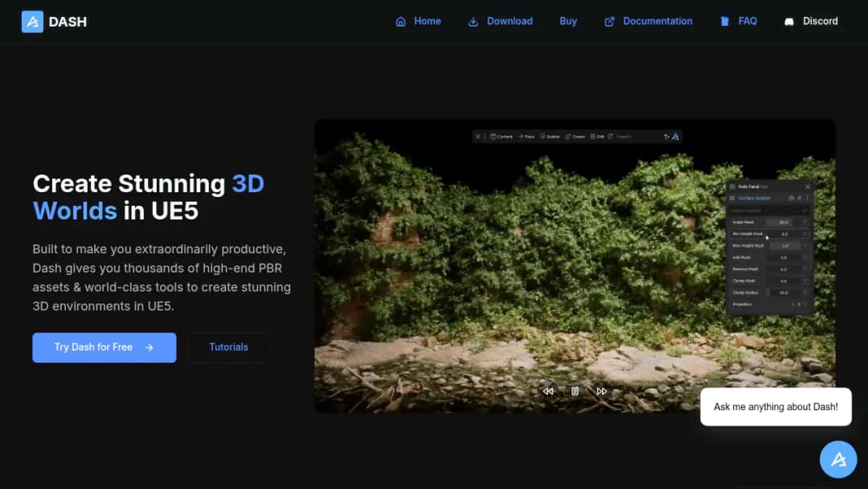
Task: Open the Tutorials button
Action: (x=228, y=347)
